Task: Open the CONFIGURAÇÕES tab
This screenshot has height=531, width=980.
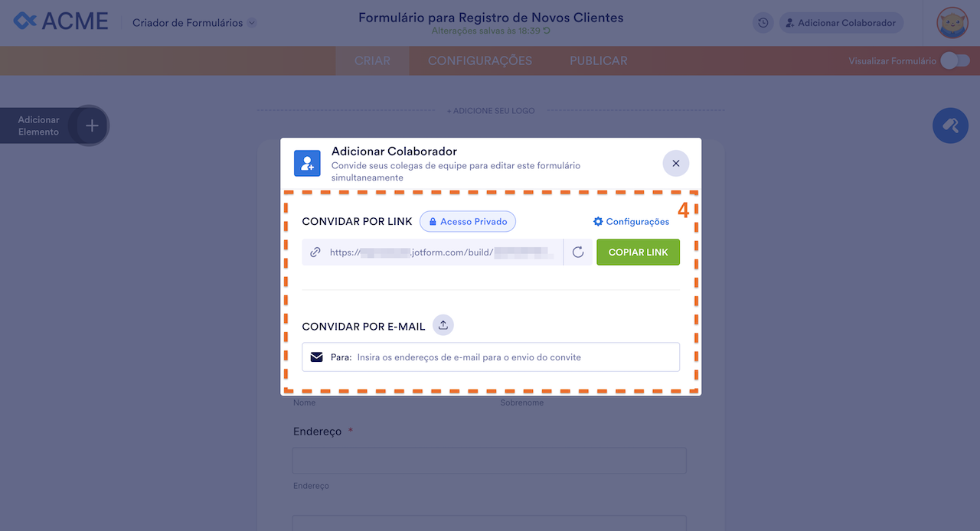Action: pos(479,60)
